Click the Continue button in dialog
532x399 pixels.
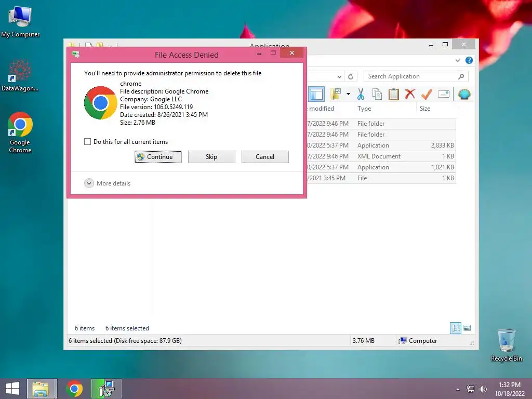(x=158, y=157)
